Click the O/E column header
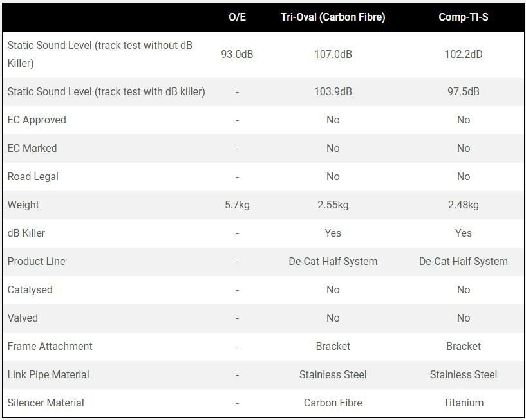 pyautogui.click(x=237, y=17)
